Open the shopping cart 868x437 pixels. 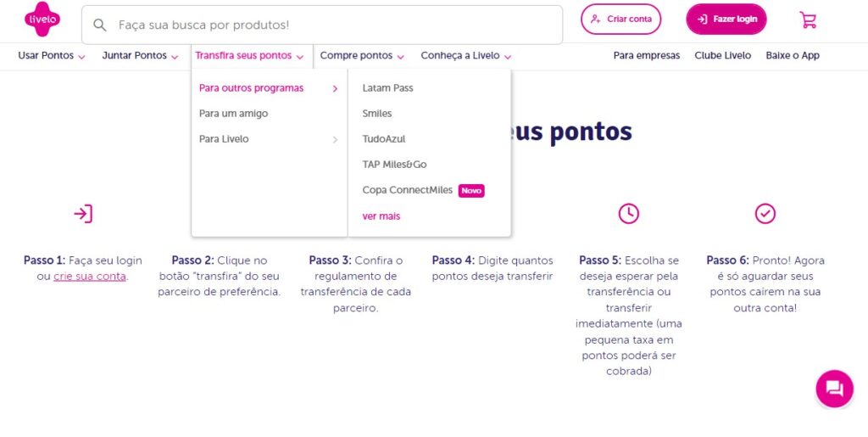point(808,20)
